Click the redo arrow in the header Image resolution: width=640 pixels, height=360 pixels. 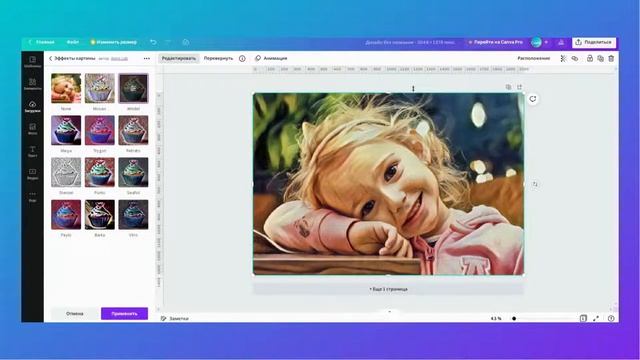[168, 42]
